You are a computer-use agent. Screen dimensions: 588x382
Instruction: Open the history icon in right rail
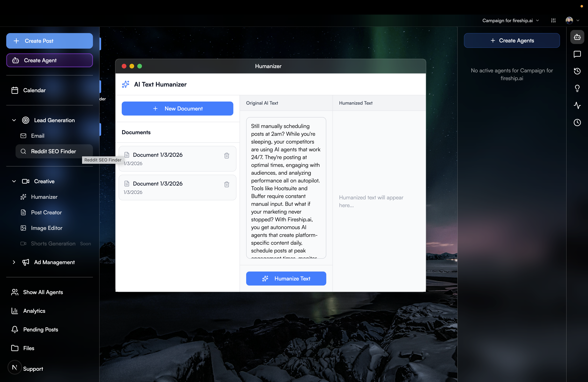[x=577, y=71]
